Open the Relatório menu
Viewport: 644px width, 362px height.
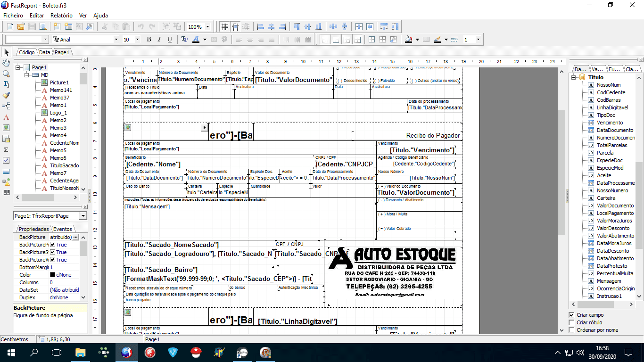61,16
